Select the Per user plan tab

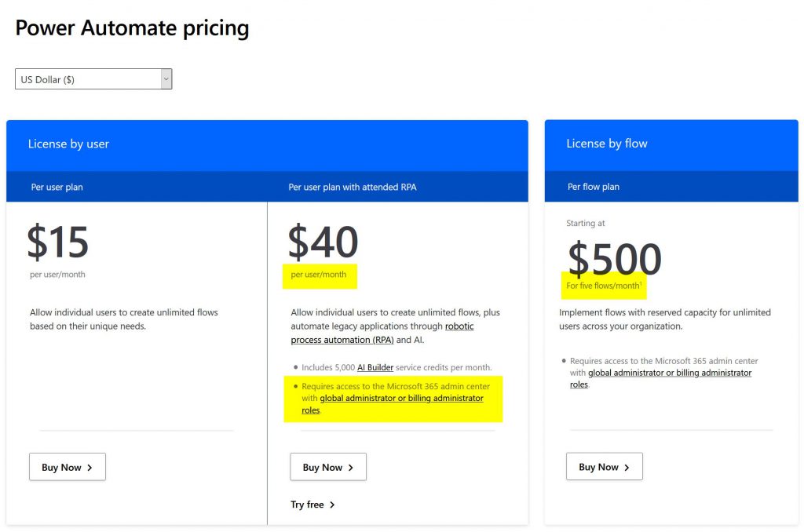click(57, 187)
